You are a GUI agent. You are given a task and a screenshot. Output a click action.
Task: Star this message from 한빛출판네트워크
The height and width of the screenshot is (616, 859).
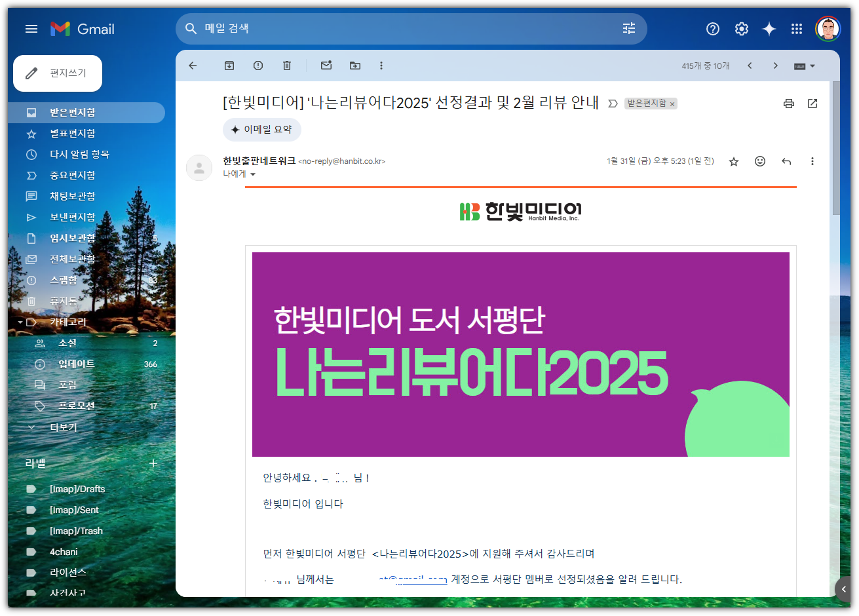click(x=734, y=161)
